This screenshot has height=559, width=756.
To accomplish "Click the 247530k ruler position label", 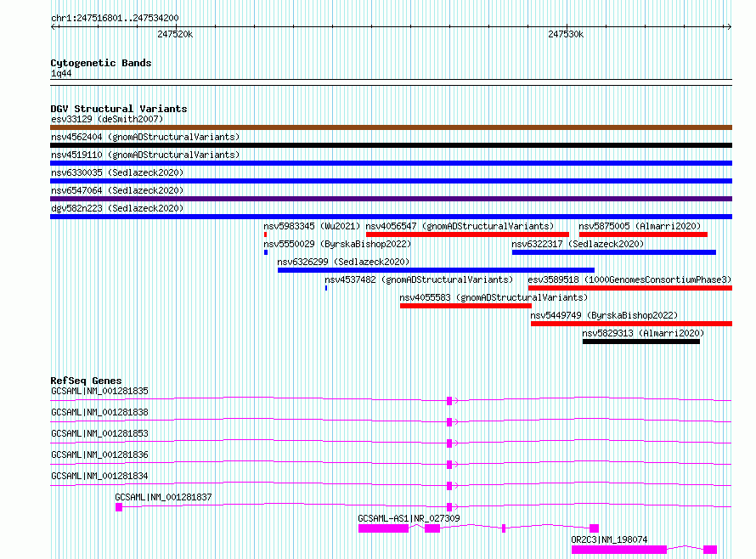I will 566,34.
